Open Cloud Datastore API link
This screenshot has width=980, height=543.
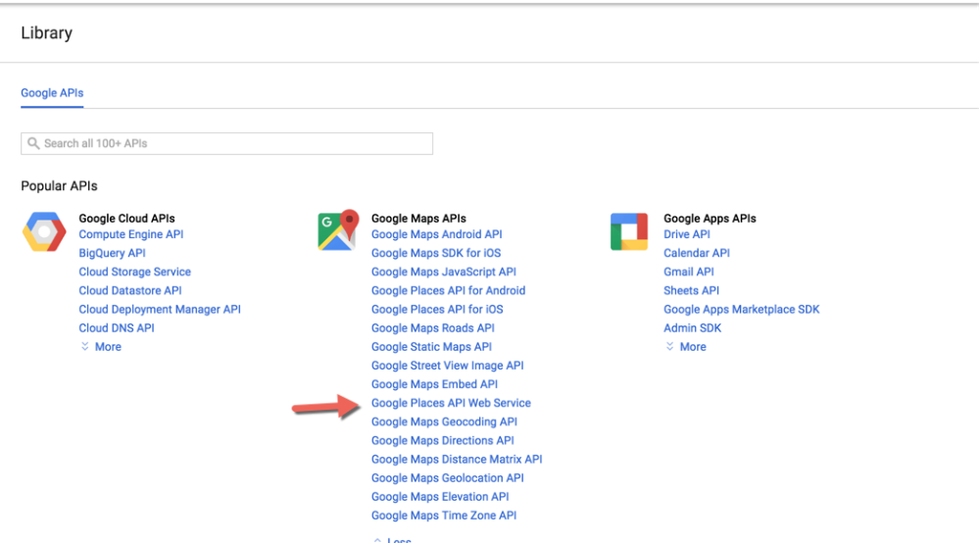click(130, 290)
